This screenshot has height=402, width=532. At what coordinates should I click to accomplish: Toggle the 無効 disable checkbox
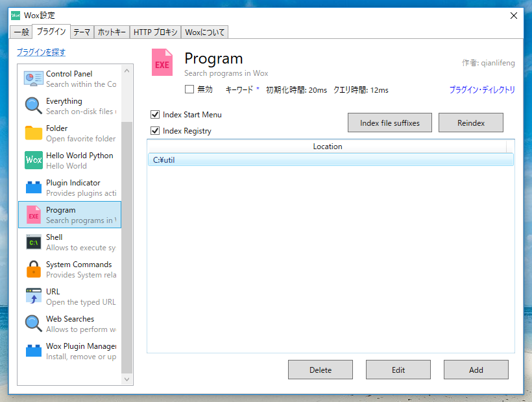pyautogui.click(x=189, y=89)
